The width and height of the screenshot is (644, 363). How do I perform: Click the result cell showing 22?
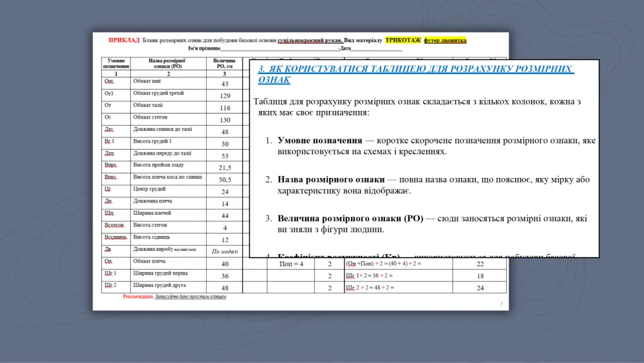(x=480, y=264)
